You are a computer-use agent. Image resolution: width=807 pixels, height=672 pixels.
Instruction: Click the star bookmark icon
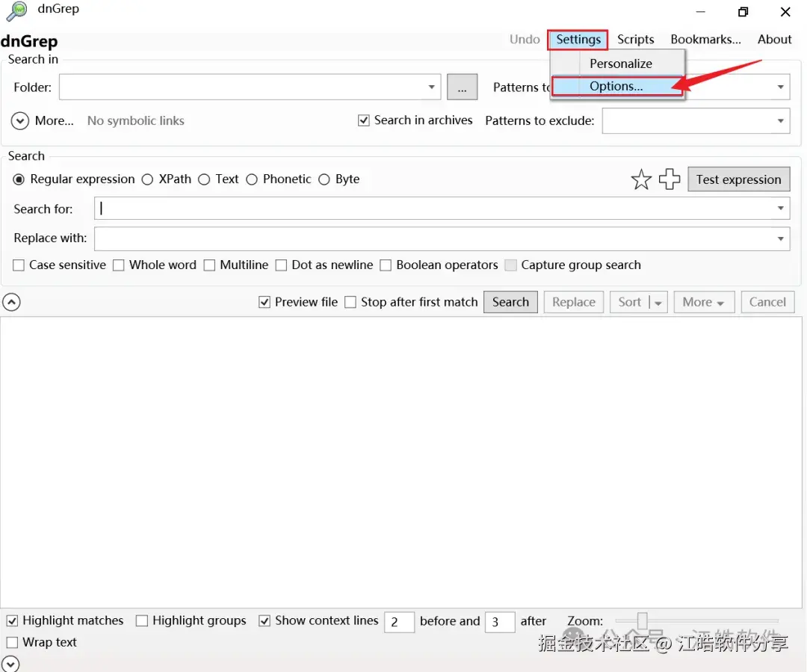pos(641,179)
